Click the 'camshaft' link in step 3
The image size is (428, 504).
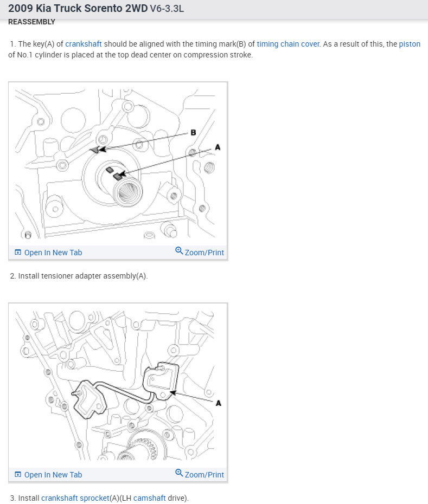point(149,498)
